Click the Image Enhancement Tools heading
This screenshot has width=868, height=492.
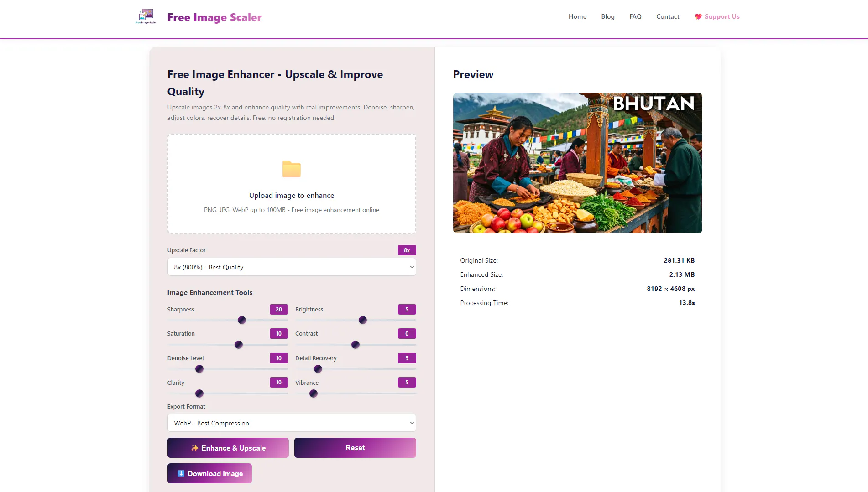[x=209, y=293]
